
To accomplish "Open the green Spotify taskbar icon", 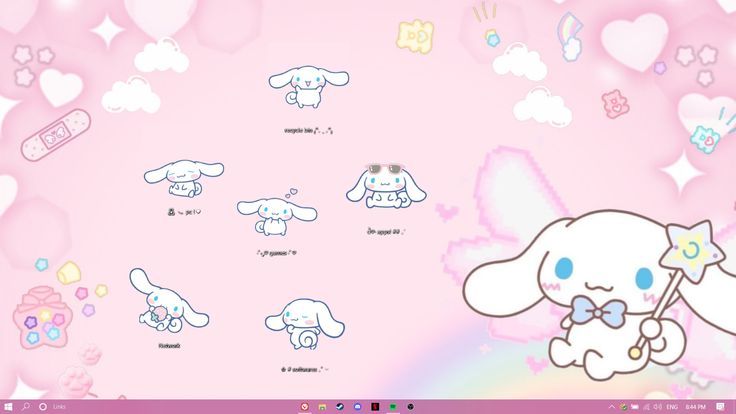I will pyautogui.click(x=393, y=407).
